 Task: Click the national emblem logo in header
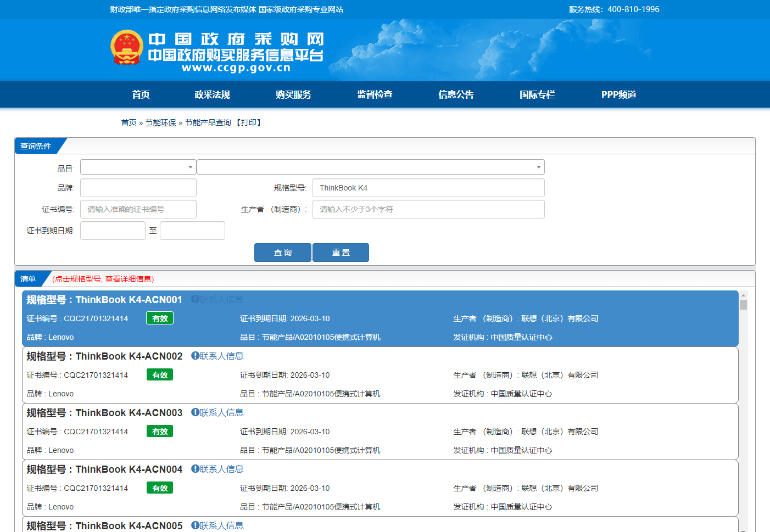(127, 48)
